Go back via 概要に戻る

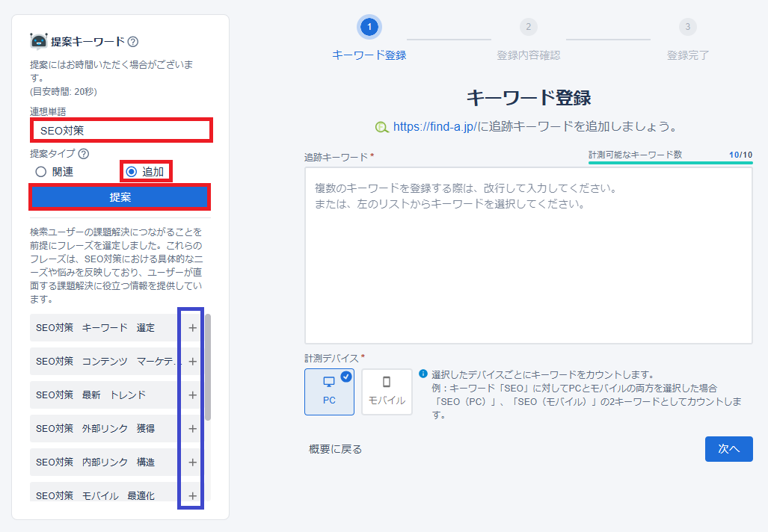(x=336, y=449)
